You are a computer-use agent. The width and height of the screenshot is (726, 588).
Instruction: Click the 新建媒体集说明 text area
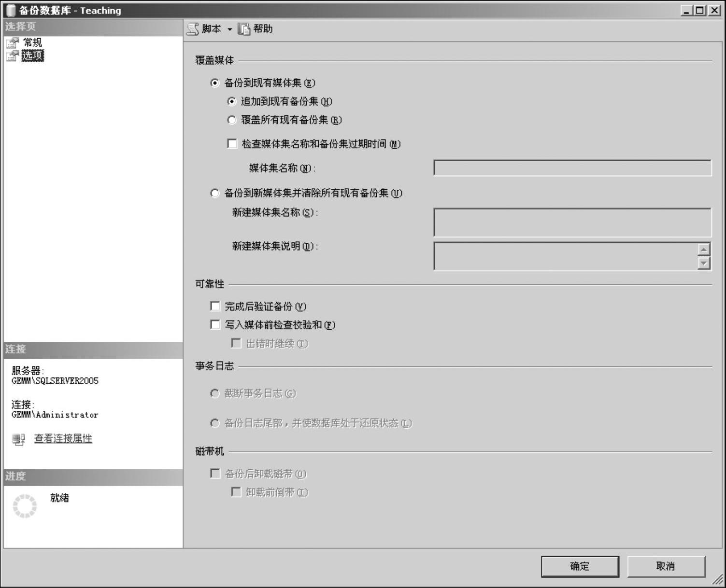tap(566, 256)
